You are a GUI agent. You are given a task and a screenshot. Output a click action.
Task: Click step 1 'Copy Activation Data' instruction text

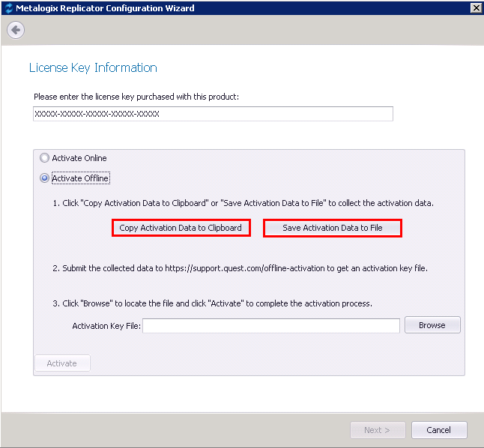pyautogui.click(x=243, y=203)
